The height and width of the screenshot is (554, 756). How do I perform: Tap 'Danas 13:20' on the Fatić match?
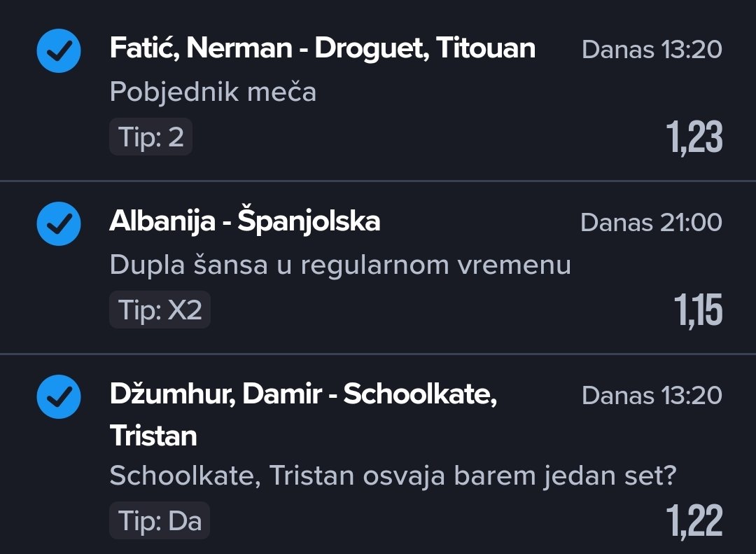tap(652, 50)
